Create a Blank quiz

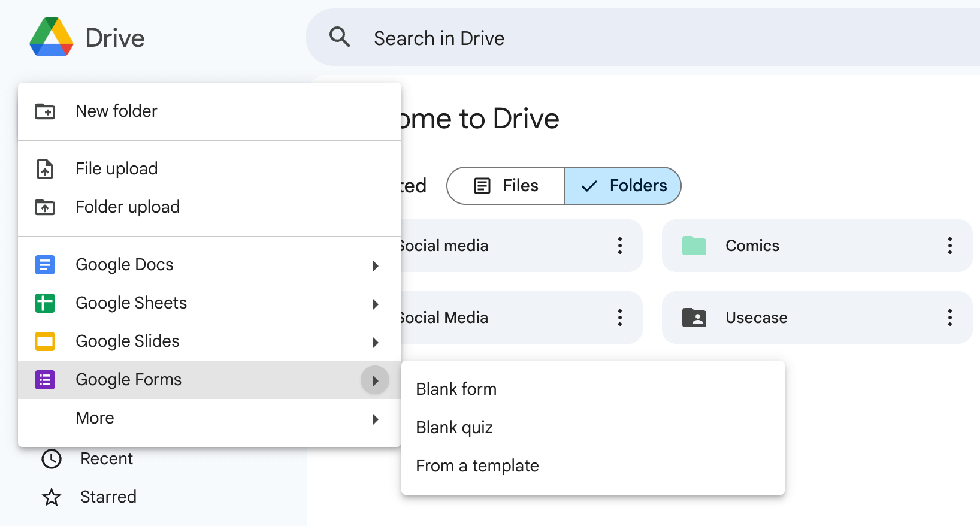coord(593,428)
